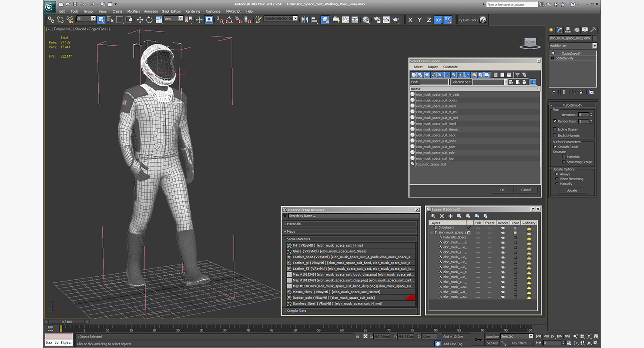Open the Modifiers menu
Image resolution: width=644 pixels, height=348 pixels.
134,11
